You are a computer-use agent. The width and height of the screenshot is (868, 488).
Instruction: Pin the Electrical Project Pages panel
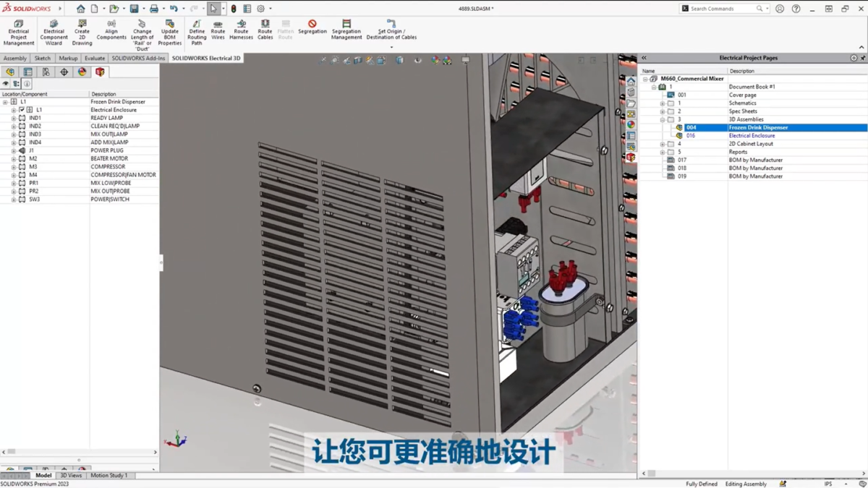tap(862, 58)
